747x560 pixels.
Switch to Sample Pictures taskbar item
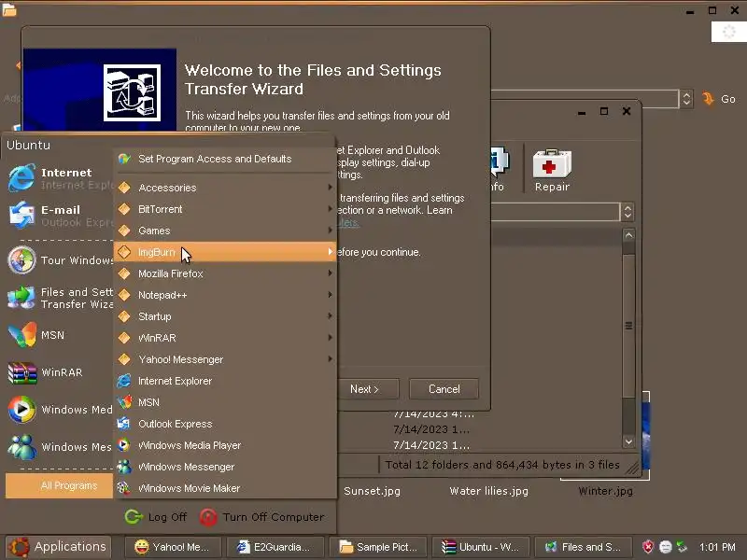pyautogui.click(x=378, y=547)
